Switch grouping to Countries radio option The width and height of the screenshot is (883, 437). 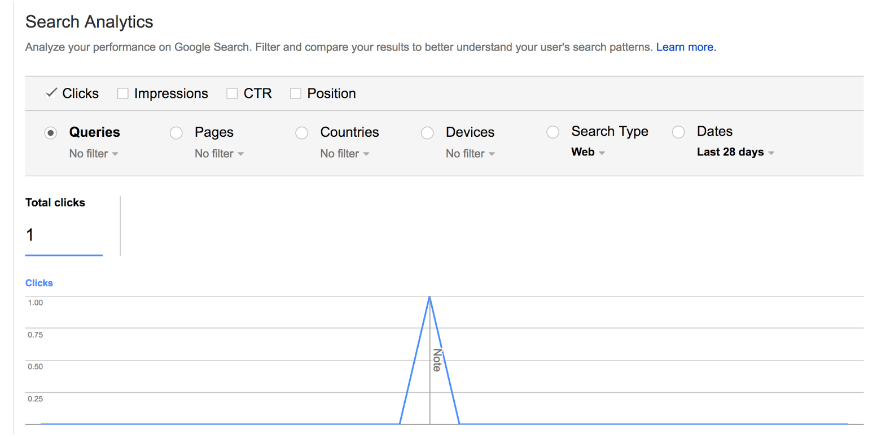(x=302, y=132)
